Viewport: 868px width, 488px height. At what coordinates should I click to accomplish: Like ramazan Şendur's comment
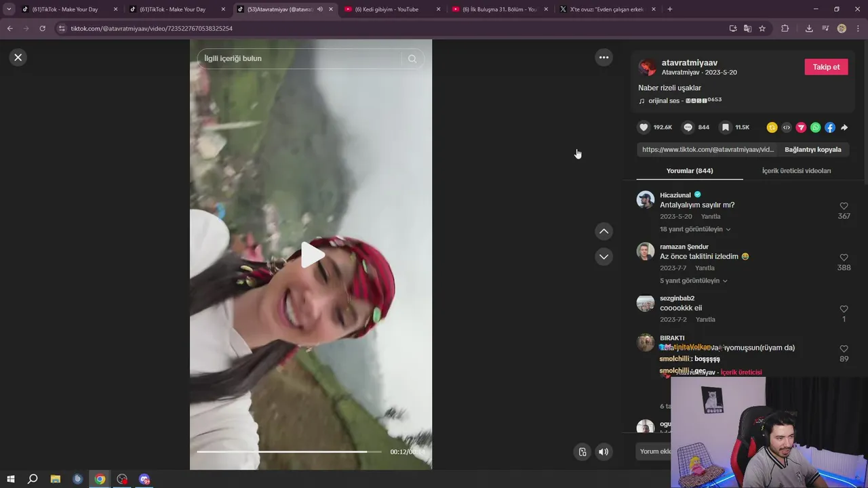pyautogui.click(x=844, y=258)
